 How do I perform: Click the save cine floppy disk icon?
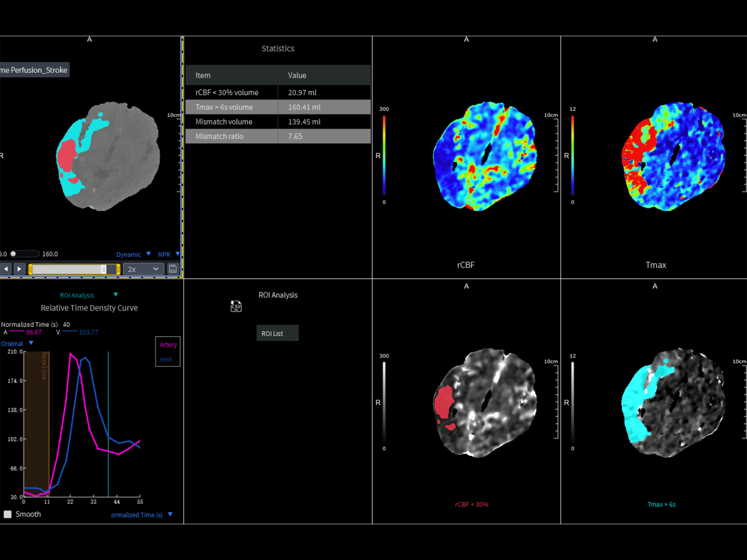pyautogui.click(x=173, y=269)
